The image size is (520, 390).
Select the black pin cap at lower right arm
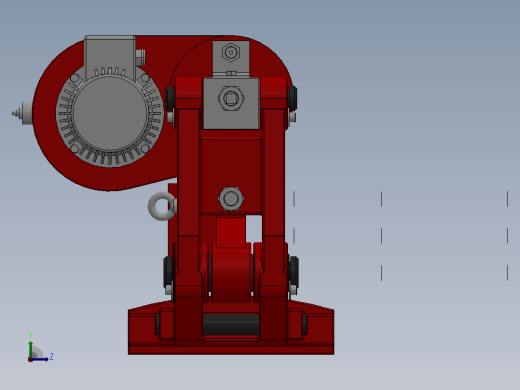point(294,271)
